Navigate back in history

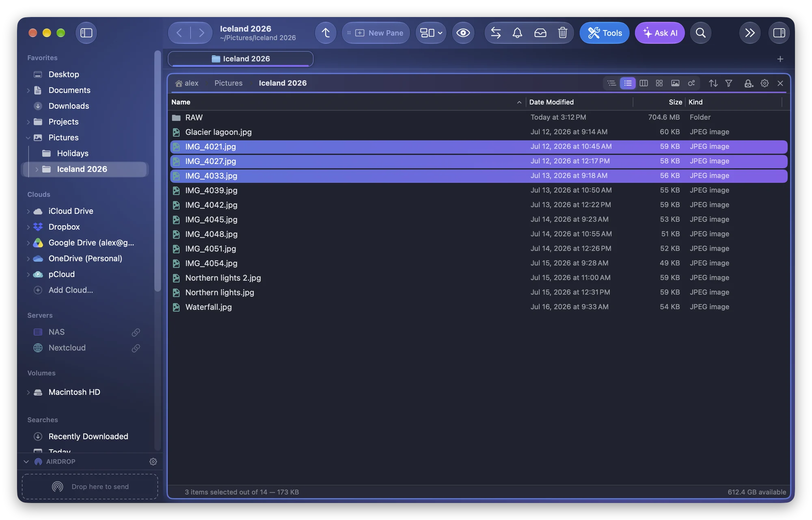coord(179,33)
